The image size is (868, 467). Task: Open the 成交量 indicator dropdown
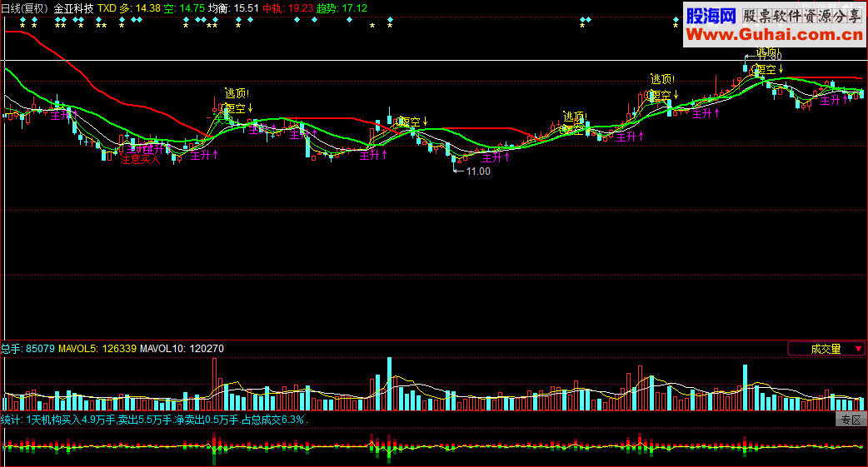[826, 349]
